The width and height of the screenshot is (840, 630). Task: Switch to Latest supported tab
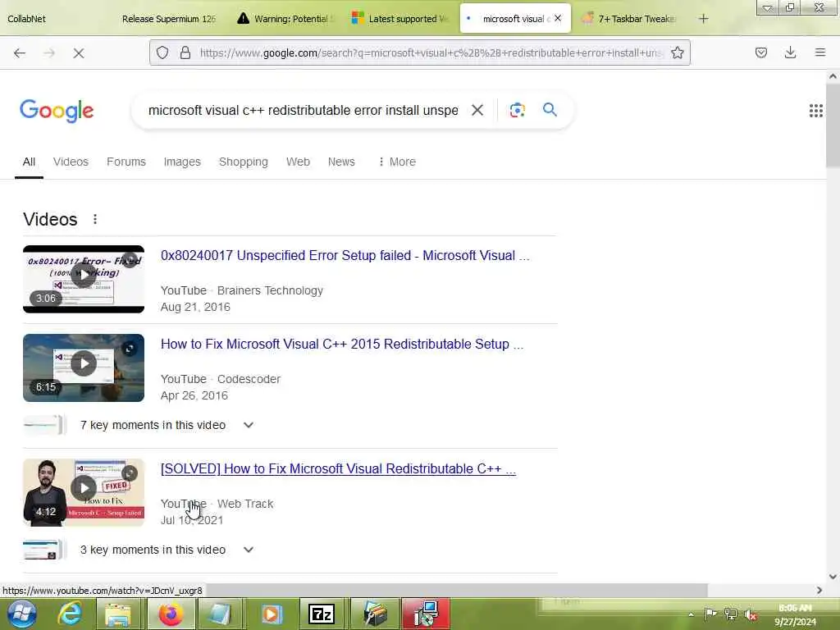click(x=400, y=19)
